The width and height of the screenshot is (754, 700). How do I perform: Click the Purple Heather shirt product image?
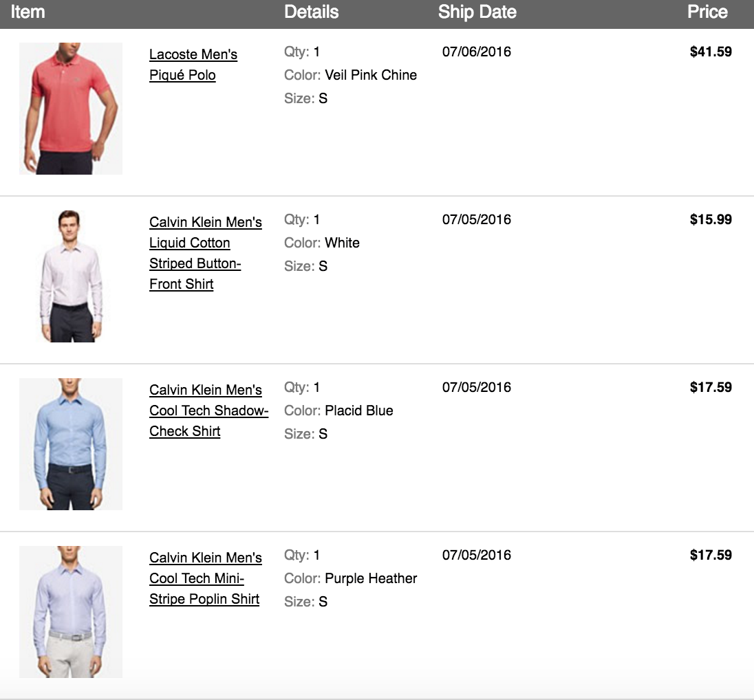click(x=71, y=612)
